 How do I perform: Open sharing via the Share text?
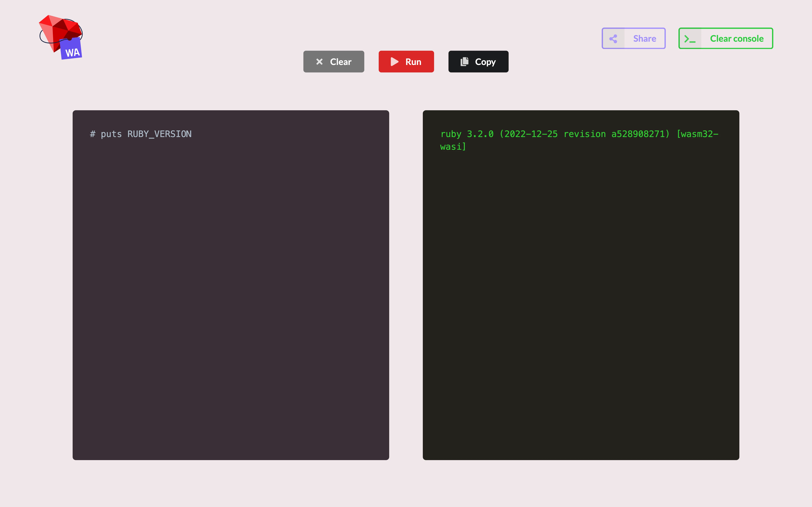[644, 39]
